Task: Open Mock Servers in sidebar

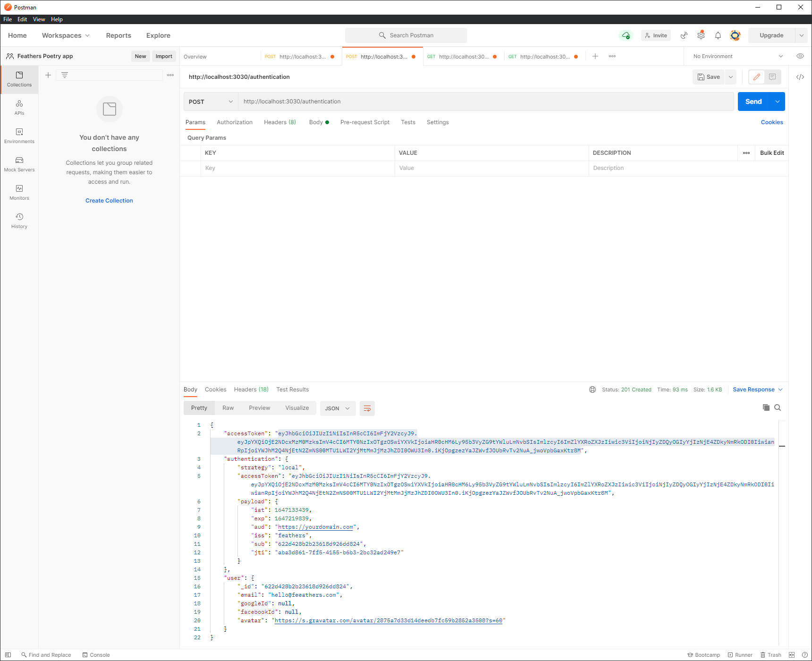Action: pyautogui.click(x=19, y=164)
